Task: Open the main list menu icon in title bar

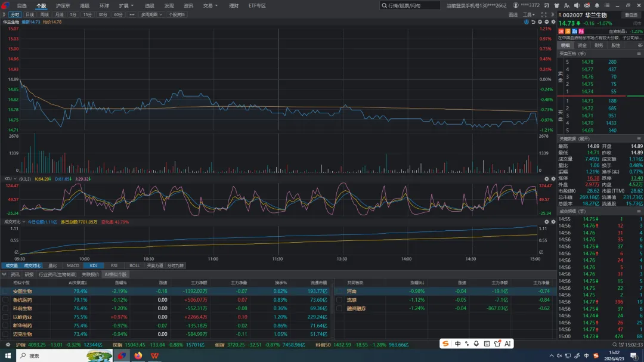Action: pos(607,5)
